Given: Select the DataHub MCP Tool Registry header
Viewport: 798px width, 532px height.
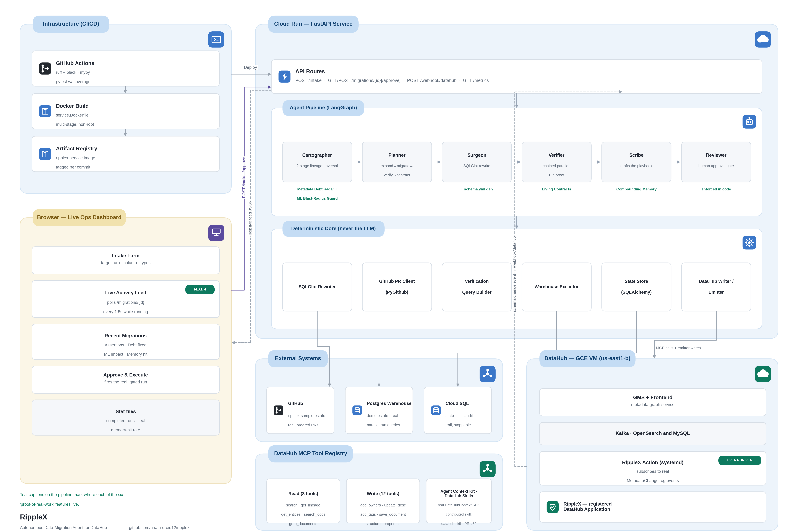Looking at the screenshot, I should click(310, 454).
